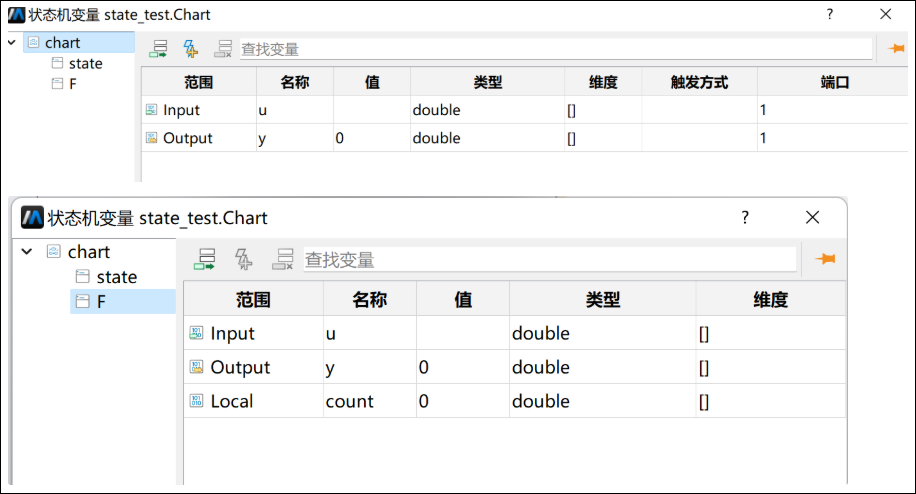Collapse chart node in upper window tree
This screenshot has height=494, width=916.
pos(12,42)
